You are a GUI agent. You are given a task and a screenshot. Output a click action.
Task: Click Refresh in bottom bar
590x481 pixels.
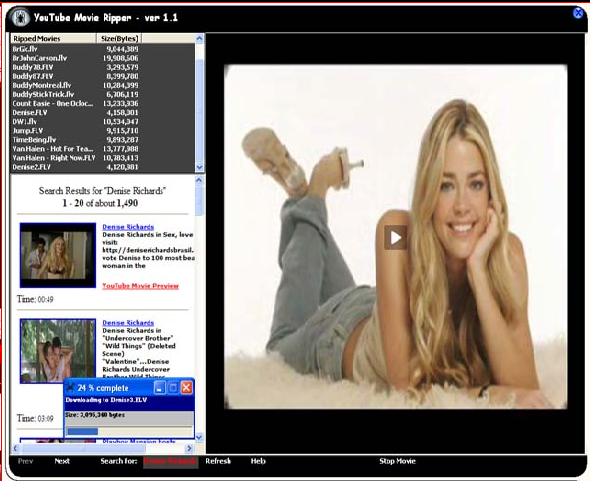218,461
